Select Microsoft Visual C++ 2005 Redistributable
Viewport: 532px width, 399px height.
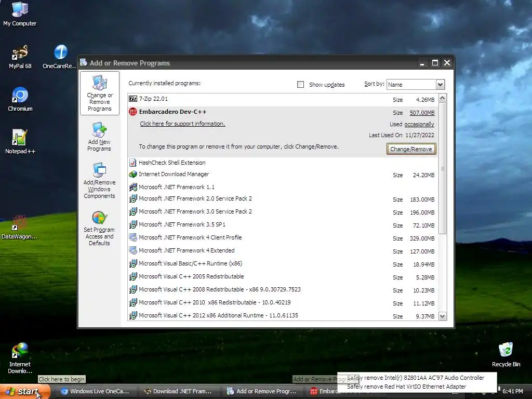[x=283, y=276]
